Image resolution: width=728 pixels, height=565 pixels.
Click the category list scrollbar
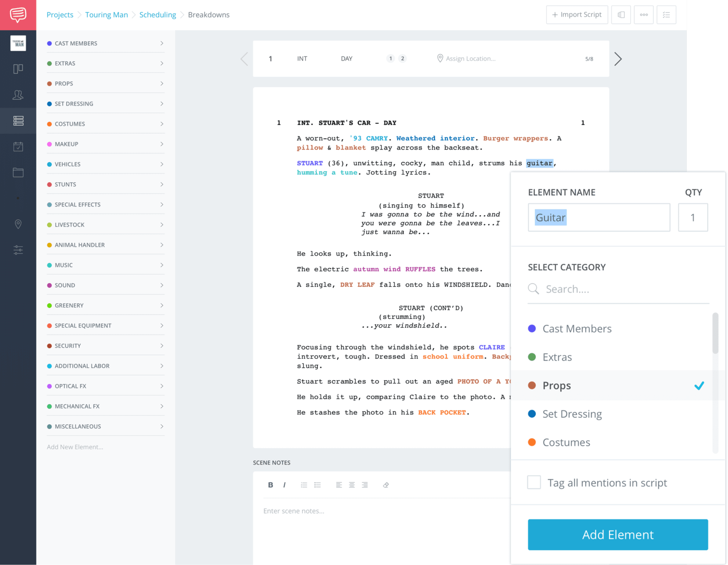(x=715, y=334)
